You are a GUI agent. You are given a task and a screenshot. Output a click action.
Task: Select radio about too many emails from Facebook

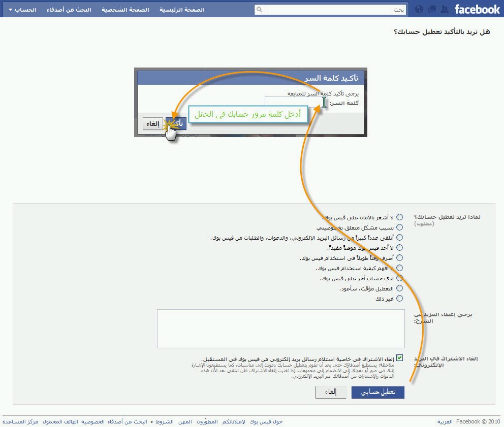(x=399, y=238)
